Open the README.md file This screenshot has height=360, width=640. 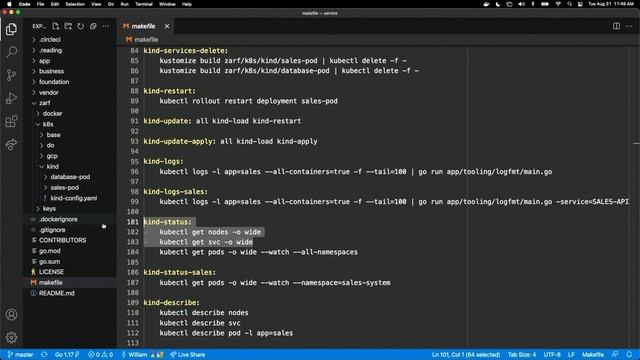point(56,293)
